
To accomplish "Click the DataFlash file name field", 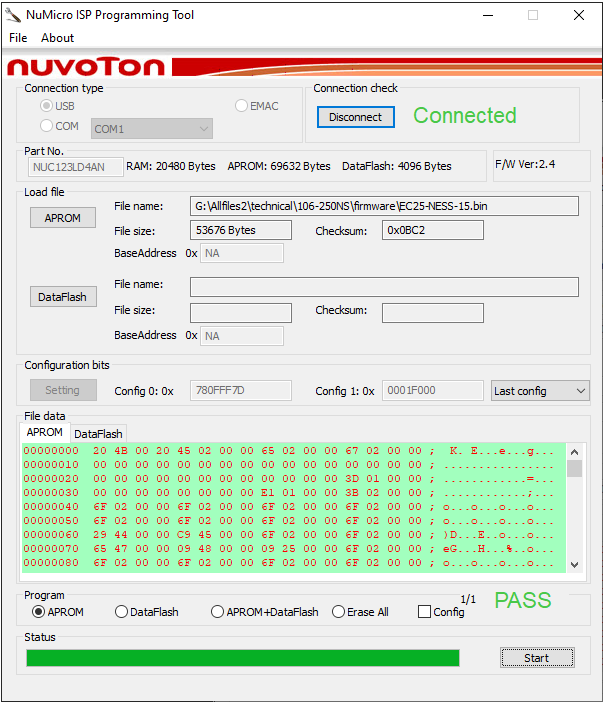I will tap(384, 287).
